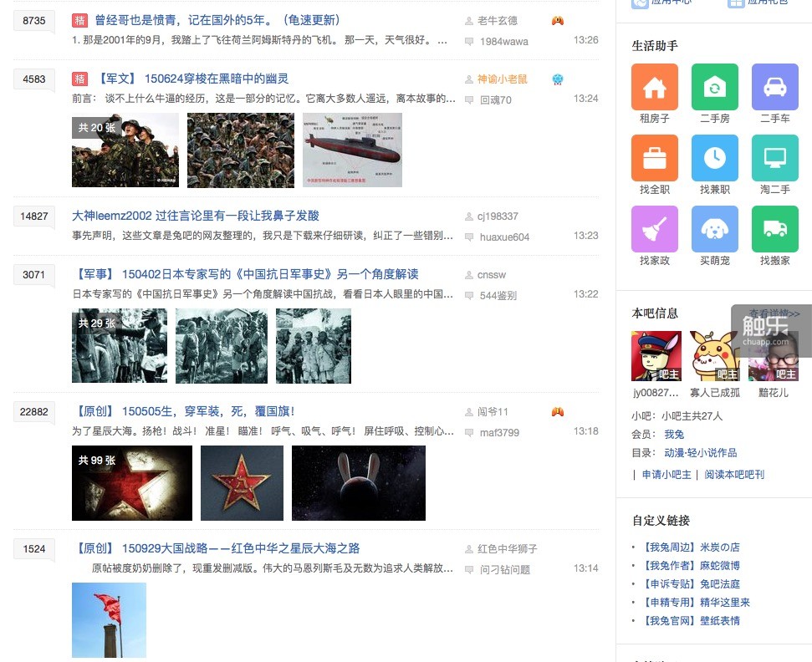
Task: Open 【申精专用】精华这里来 link
Action: [x=696, y=603]
